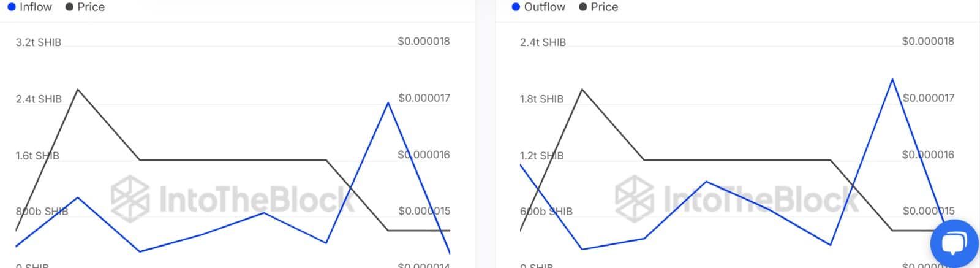This screenshot has width=980, height=268.
Task: Select the Price line peak on Inflow chart
Action: point(78,90)
